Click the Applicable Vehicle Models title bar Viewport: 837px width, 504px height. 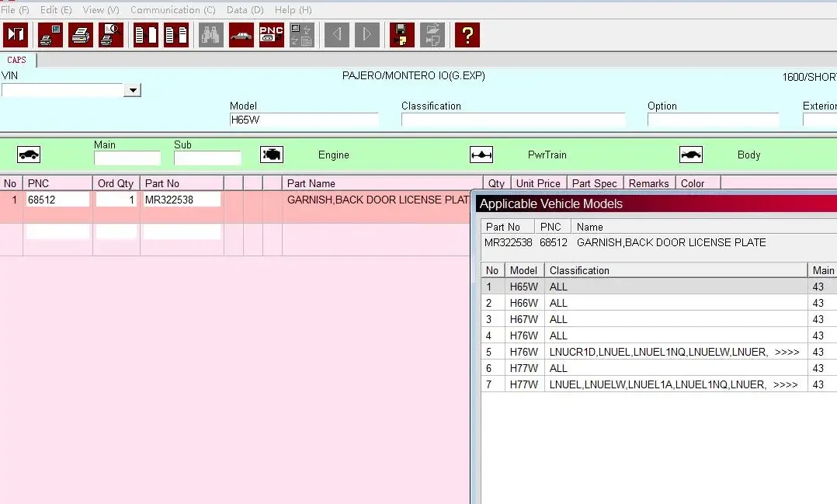(656, 203)
